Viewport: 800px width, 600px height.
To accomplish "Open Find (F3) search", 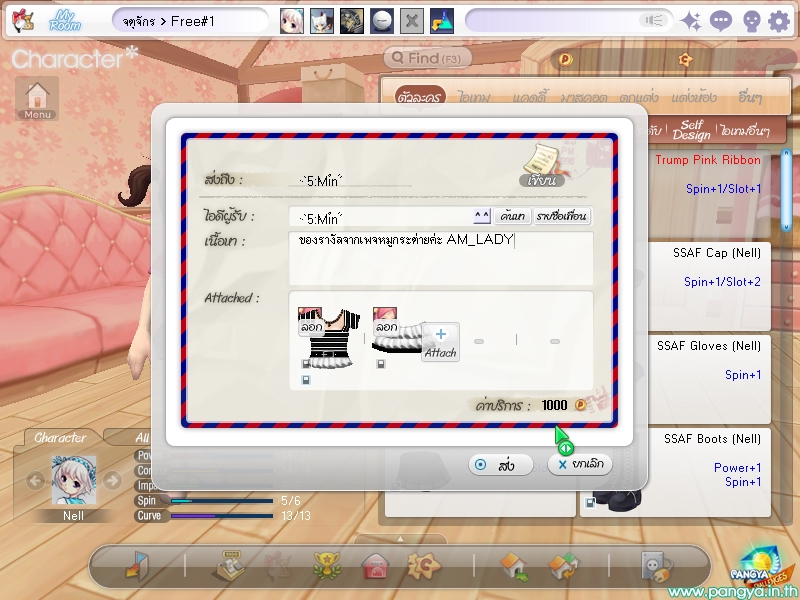I will pyautogui.click(x=428, y=58).
